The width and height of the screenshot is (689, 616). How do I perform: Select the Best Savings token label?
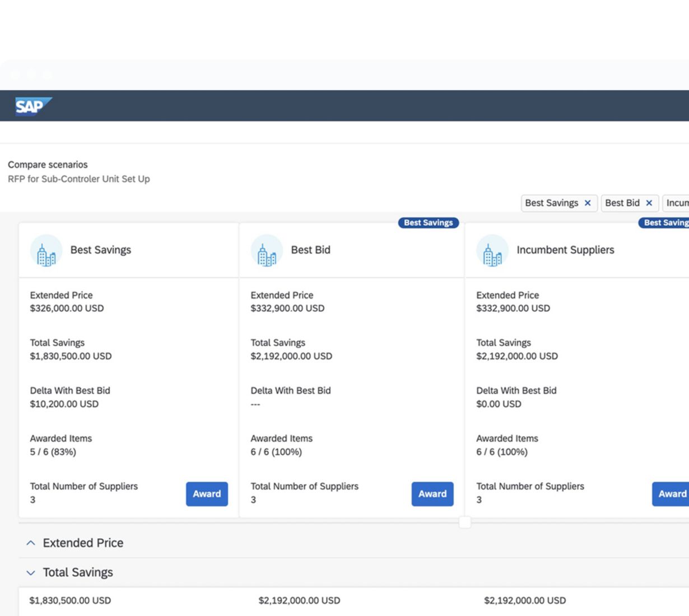(x=551, y=203)
